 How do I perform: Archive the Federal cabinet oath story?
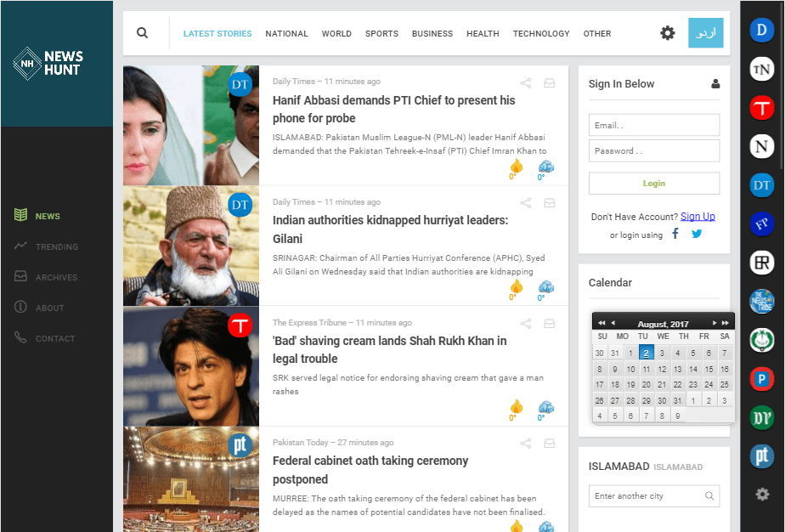tap(549, 444)
